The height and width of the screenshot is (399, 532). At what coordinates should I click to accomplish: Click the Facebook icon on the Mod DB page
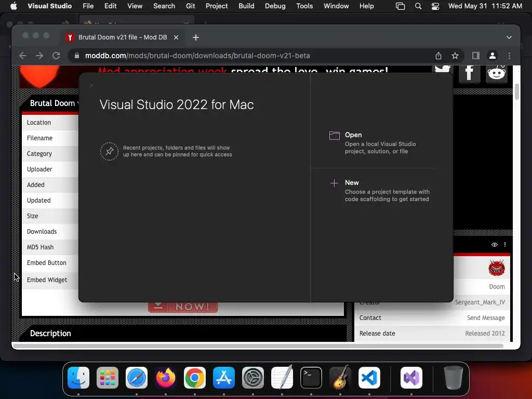pos(470,73)
